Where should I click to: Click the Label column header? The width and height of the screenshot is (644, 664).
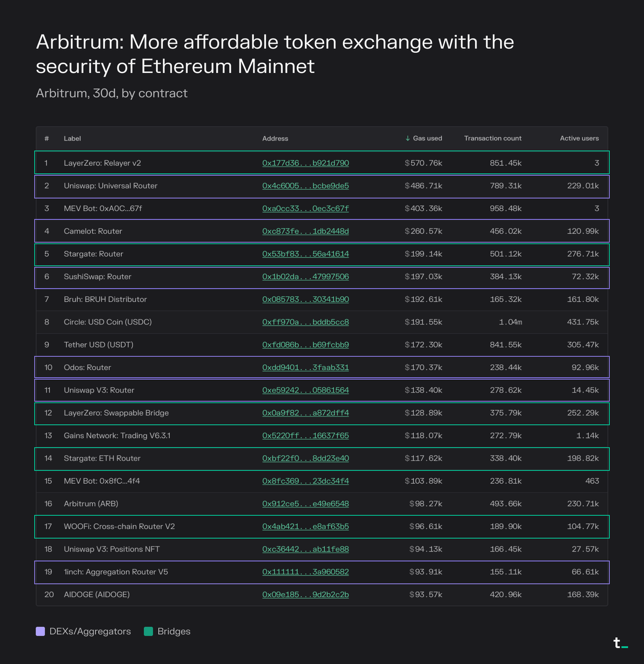click(72, 138)
